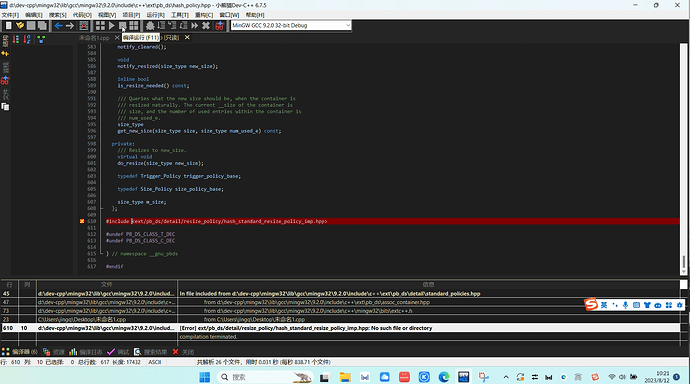690x384 pixels.
Task: Open the 帮助[H] menu
Action: 254,15
